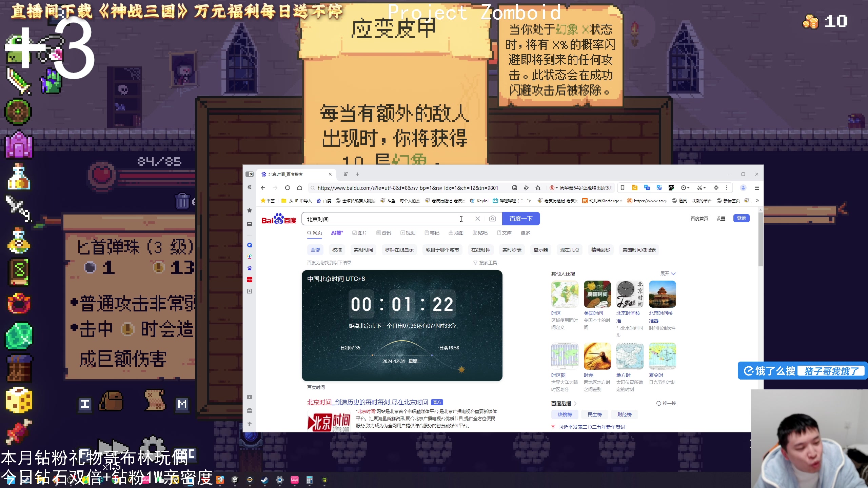The height and width of the screenshot is (488, 868).
Task: Click inside the Baidu search input field
Action: coord(390,219)
